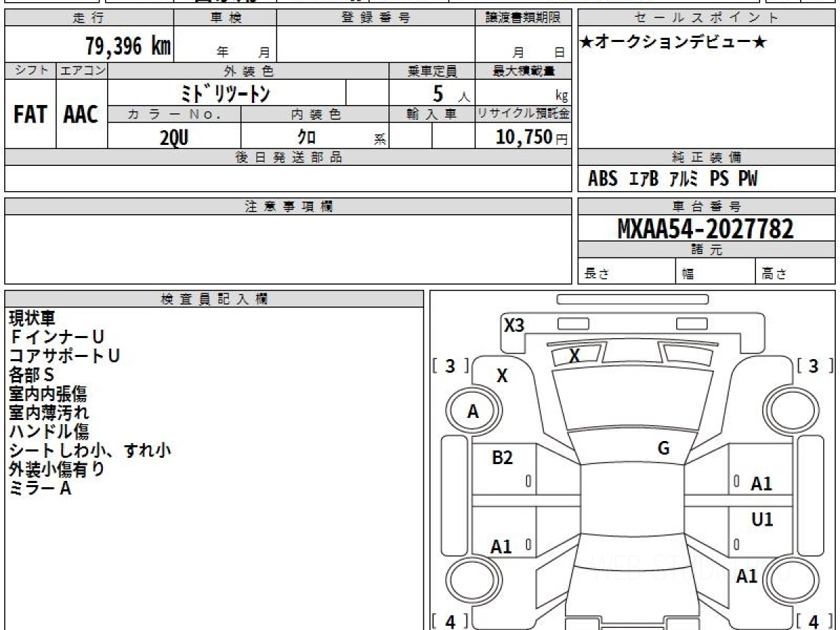Select the 幅 dimension label

click(688, 274)
